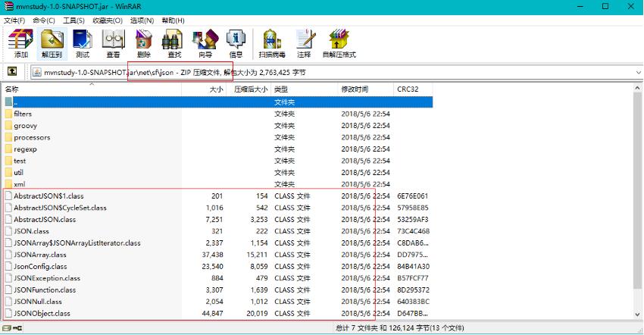Sort by the 名称 column header
Image resolution: width=644 pixels, height=335 pixels.
pyautogui.click(x=92, y=89)
